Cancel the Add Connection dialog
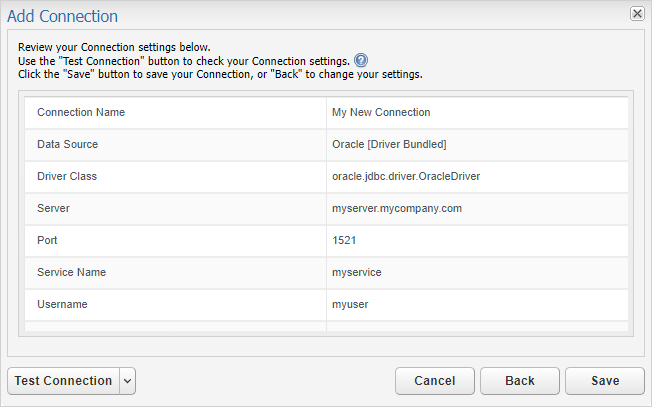 pyautogui.click(x=435, y=381)
